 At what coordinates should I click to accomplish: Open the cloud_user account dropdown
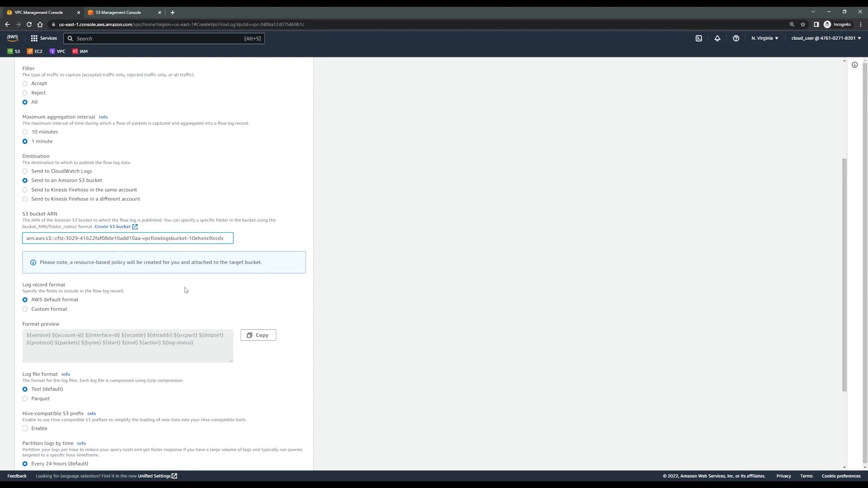[x=826, y=38]
